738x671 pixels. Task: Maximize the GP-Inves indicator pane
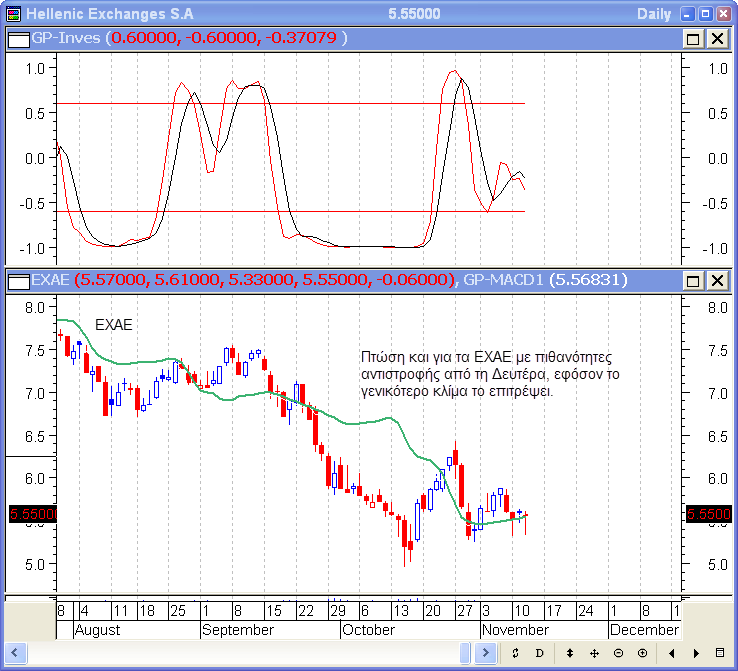tap(693, 38)
